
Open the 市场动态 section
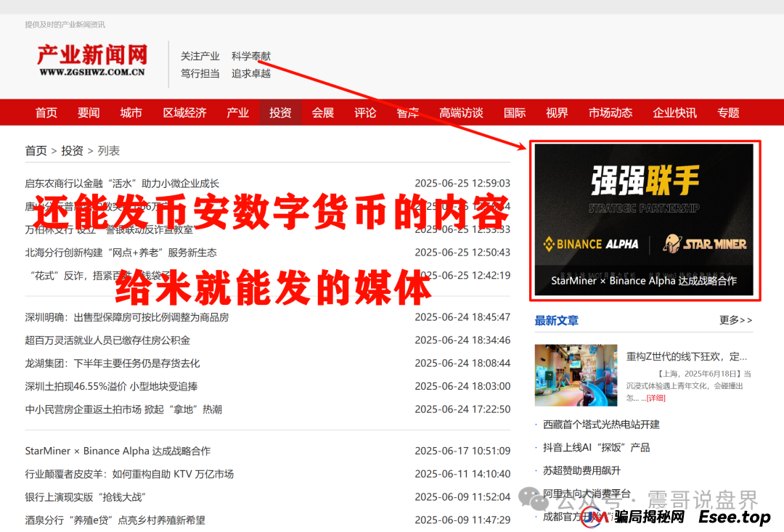pyautogui.click(x=610, y=112)
